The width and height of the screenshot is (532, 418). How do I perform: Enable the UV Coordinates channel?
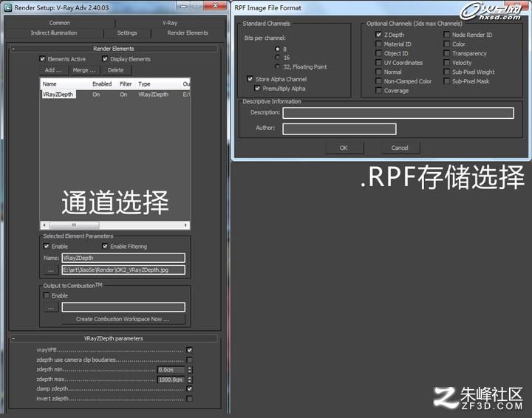tap(378, 63)
